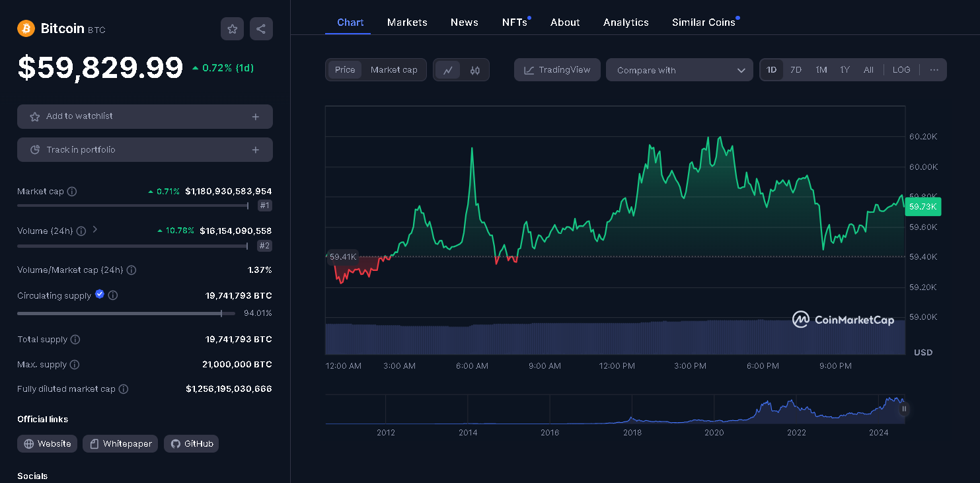The image size is (980, 483).
Task: Open the Similar Coins tab
Action: (704, 22)
